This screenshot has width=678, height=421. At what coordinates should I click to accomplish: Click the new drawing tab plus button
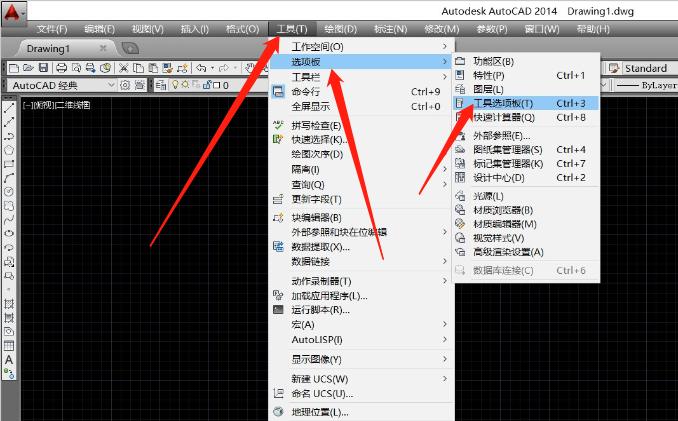tap(130, 48)
